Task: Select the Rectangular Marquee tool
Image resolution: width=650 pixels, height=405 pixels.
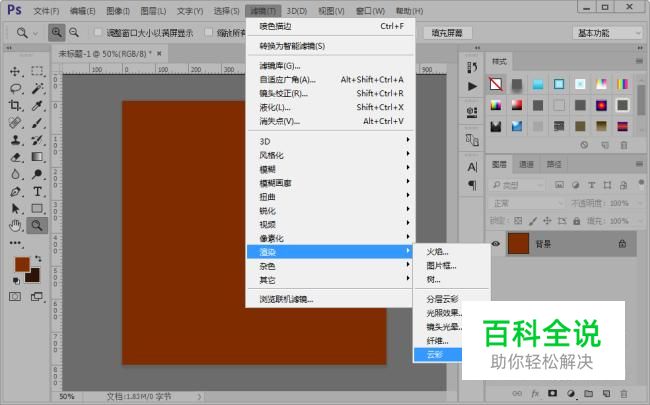Action: coord(37,71)
